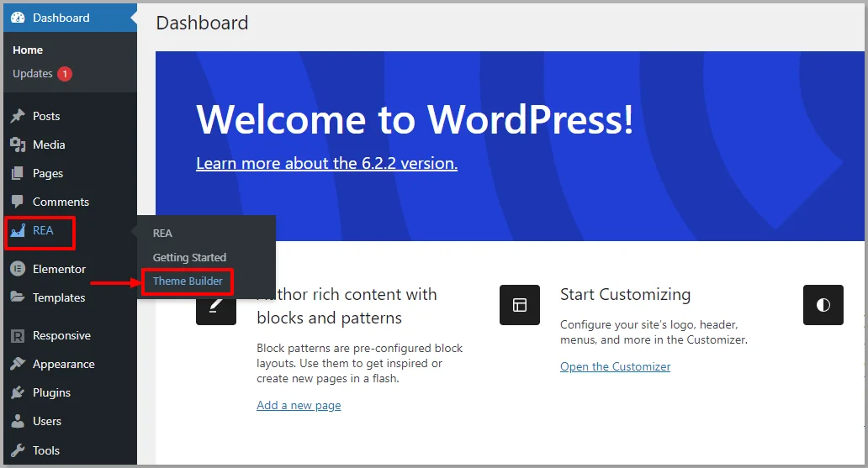
Task: Open the Dashboard menu item
Action: pyautogui.click(x=70, y=18)
